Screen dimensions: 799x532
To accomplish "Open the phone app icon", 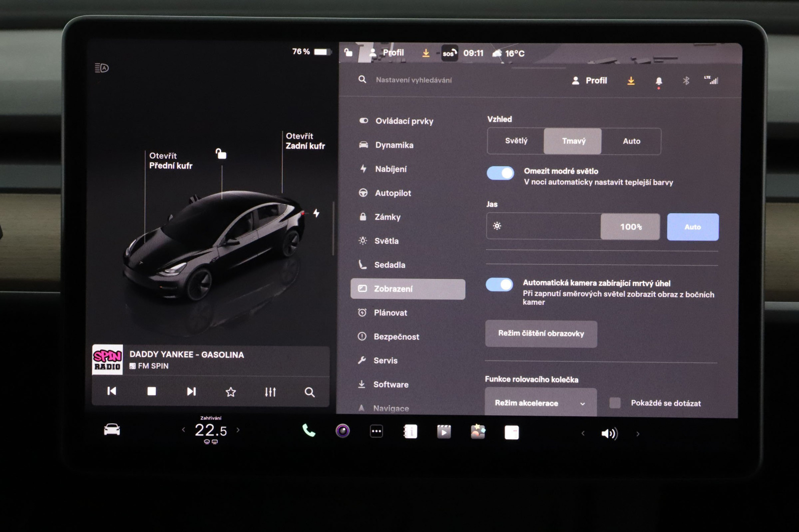I will (x=309, y=431).
